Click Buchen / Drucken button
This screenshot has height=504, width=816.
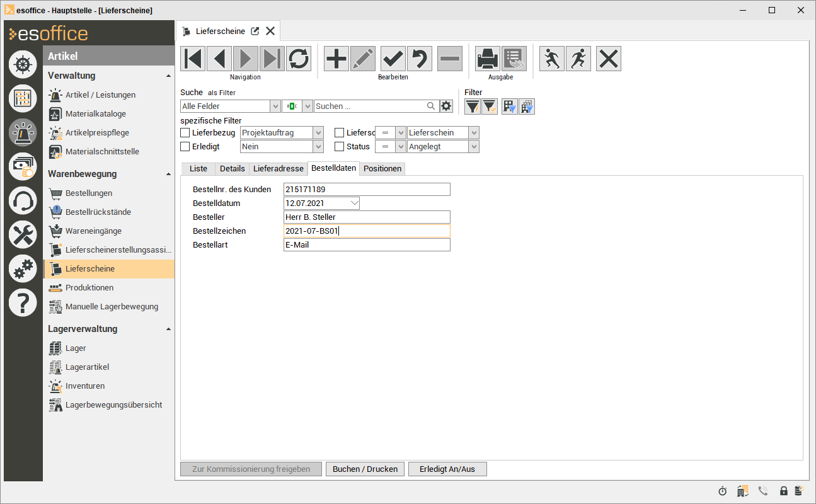click(x=365, y=469)
